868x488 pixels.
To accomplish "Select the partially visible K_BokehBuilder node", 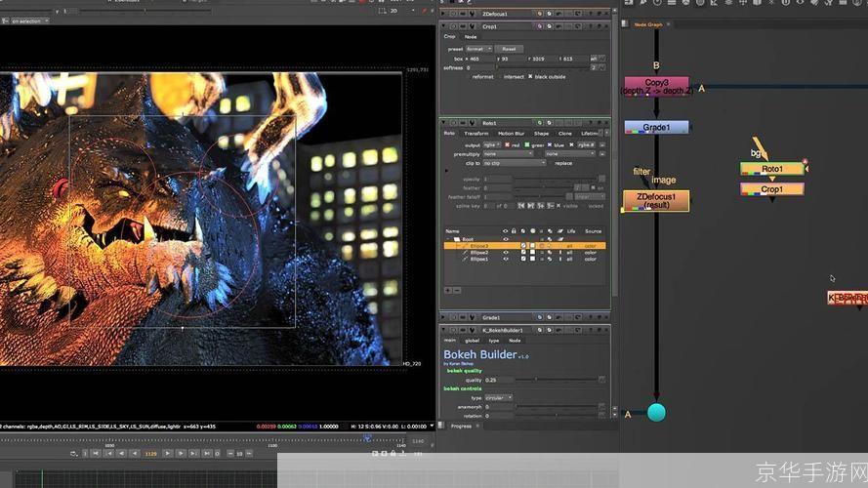I will tap(847, 298).
